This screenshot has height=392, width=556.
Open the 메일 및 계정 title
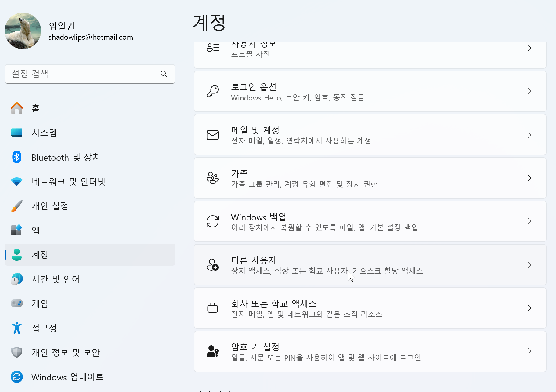(255, 130)
